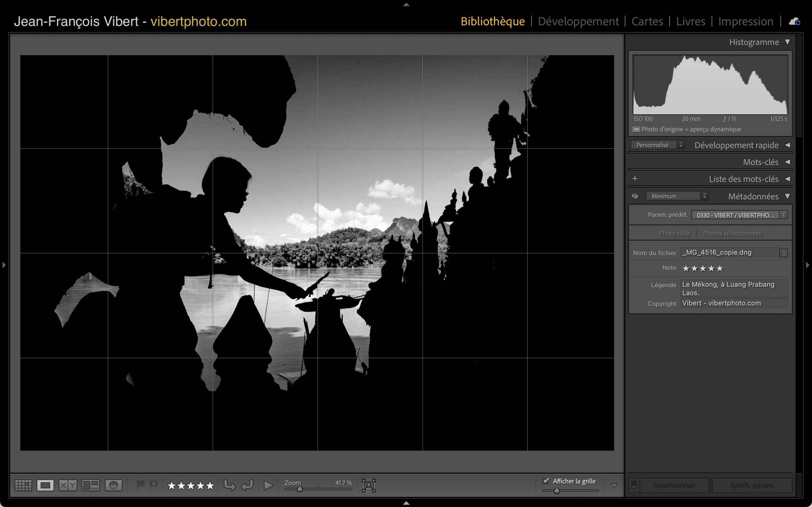The width and height of the screenshot is (812, 507).
Task: Open Développement module
Action: point(578,22)
